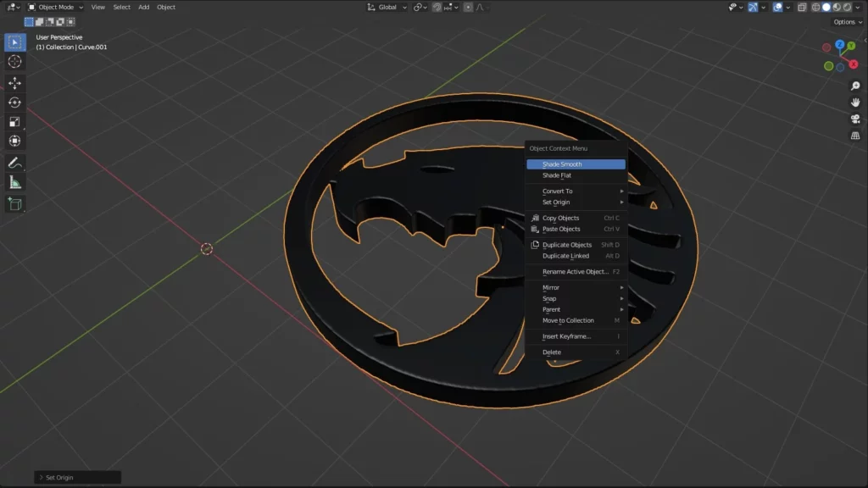This screenshot has width=868, height=488.
Task: Choose Rename Active Object entry
Action: tap(576, 272)
